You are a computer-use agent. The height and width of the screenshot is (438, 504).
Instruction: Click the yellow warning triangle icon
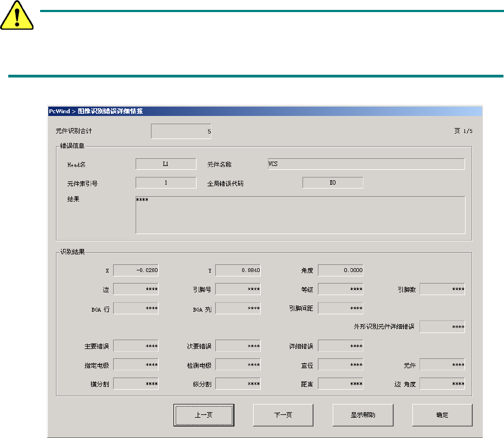[17, 19]
